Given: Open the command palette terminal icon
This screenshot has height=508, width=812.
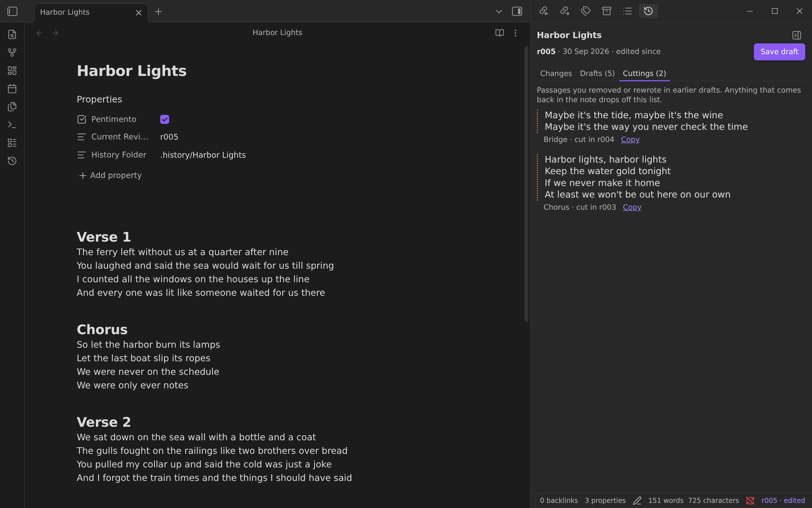Looking at the screenshot, I should click(12, 125).
